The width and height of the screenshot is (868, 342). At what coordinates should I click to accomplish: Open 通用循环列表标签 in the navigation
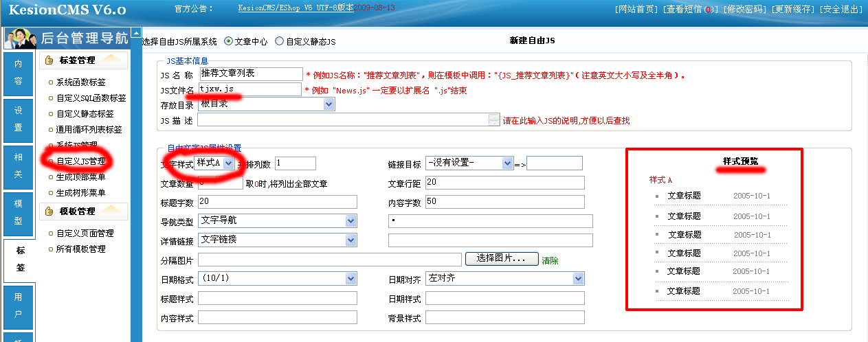[x=89, y=130]
